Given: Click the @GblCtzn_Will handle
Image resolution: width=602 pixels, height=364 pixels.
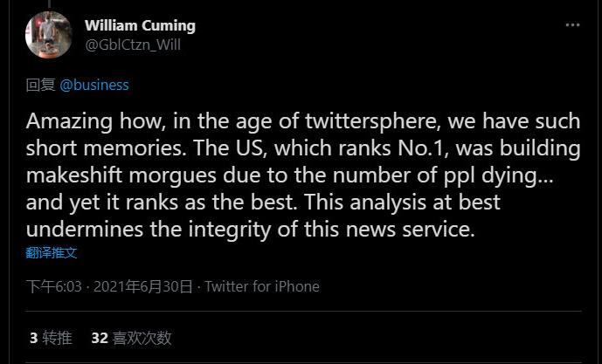Looking at the screenshot, I should point(132,45).
